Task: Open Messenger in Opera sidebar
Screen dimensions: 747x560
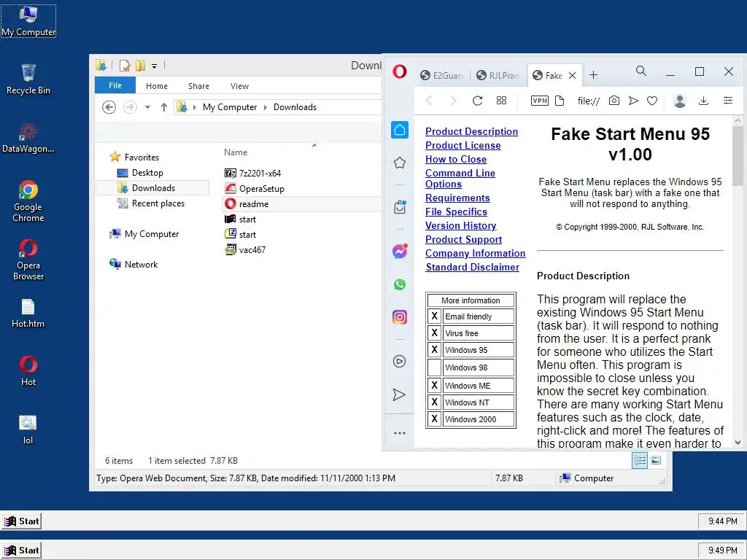Action: click(400, 251)
